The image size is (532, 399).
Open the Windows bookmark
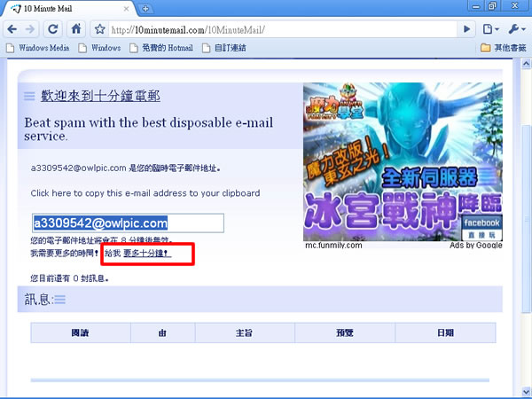coord(99,48)
